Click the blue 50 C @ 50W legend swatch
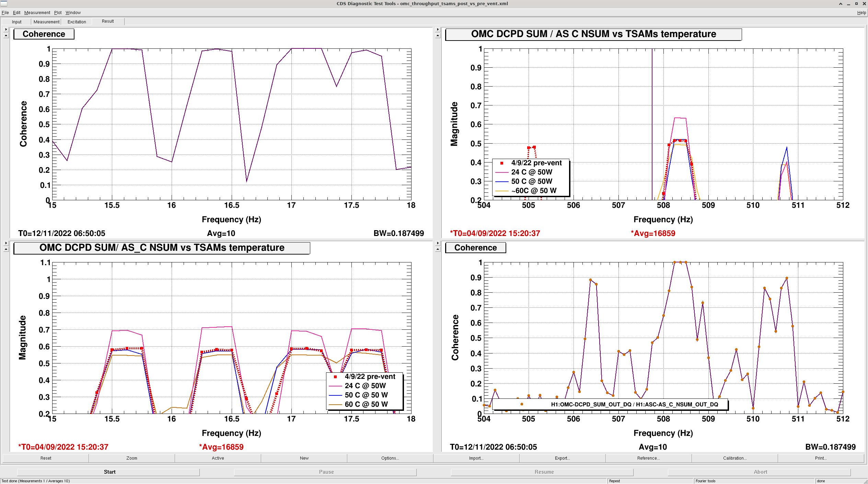 (x=501, y=181)
